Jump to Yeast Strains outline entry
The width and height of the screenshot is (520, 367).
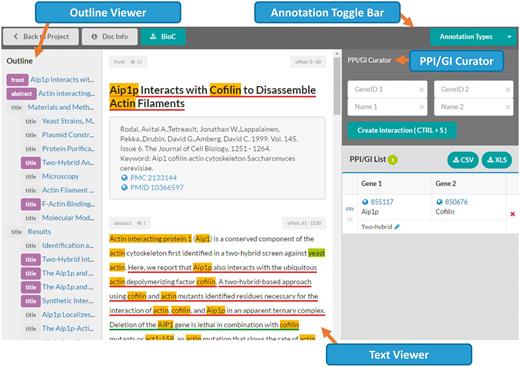(x=68, y=121)
